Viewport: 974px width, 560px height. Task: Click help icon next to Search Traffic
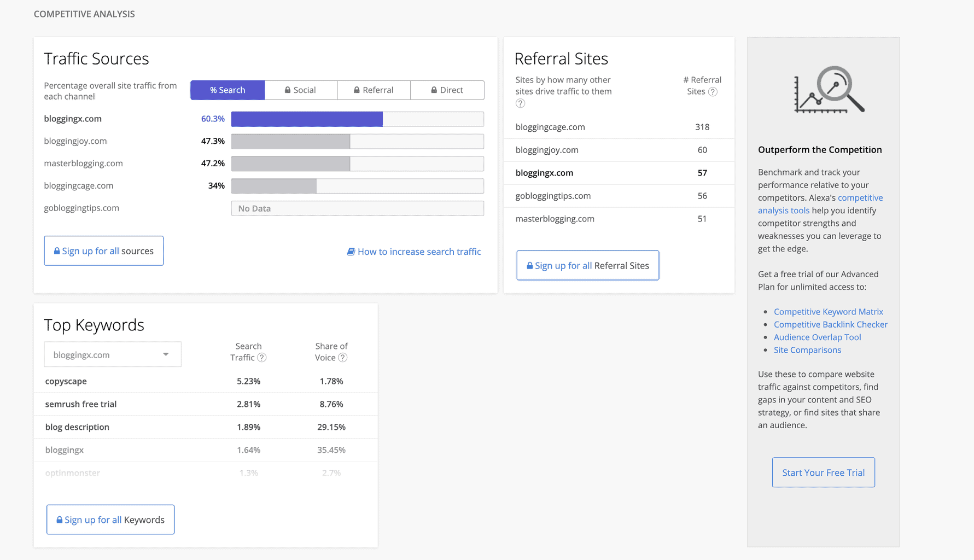(262, 358)
